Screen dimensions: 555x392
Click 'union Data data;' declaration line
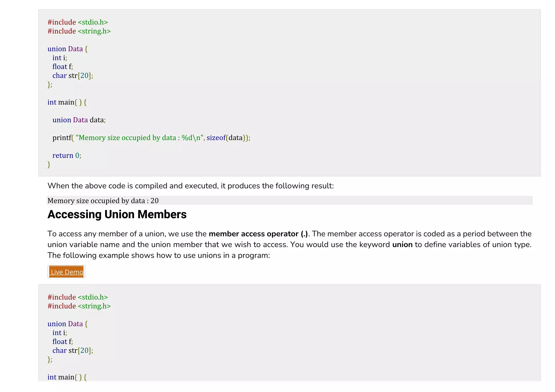pyautogui.click(x=79, y=120)
